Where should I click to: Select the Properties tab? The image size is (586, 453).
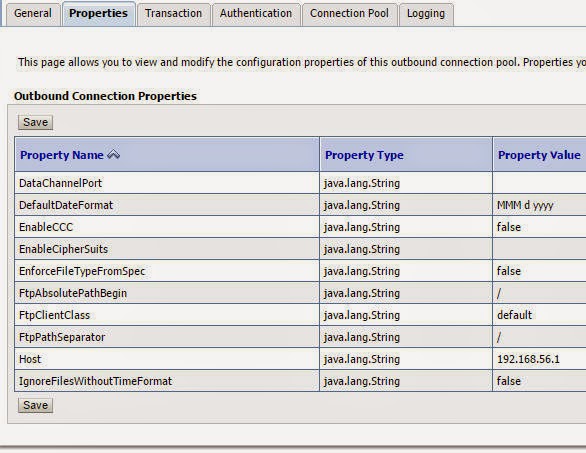[98, 13]
